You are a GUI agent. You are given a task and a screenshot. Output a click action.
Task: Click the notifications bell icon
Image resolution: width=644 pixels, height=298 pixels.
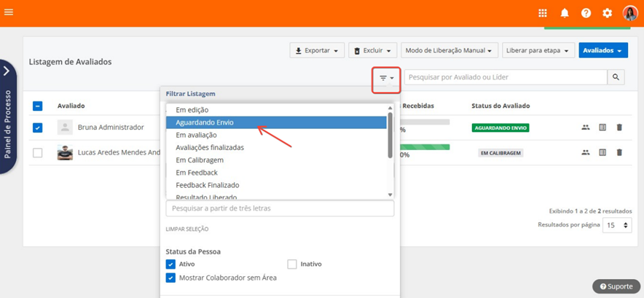click(565, 13)
